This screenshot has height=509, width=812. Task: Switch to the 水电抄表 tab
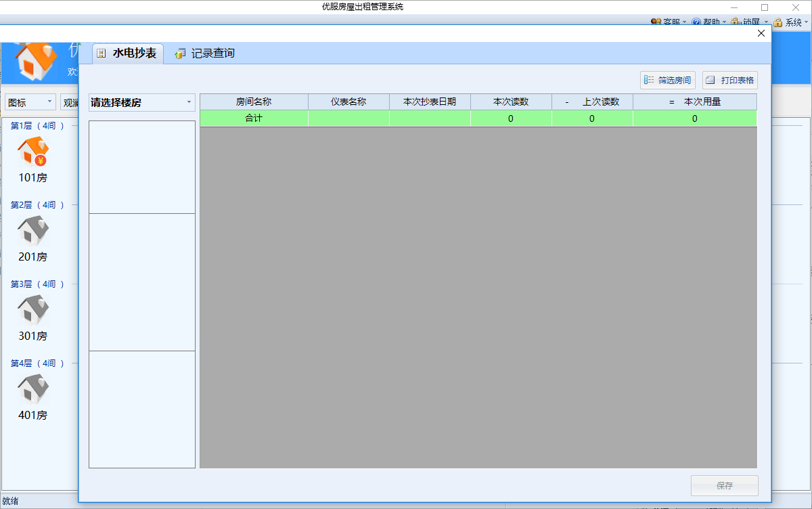pyautogui.click(x=127, y=53)
